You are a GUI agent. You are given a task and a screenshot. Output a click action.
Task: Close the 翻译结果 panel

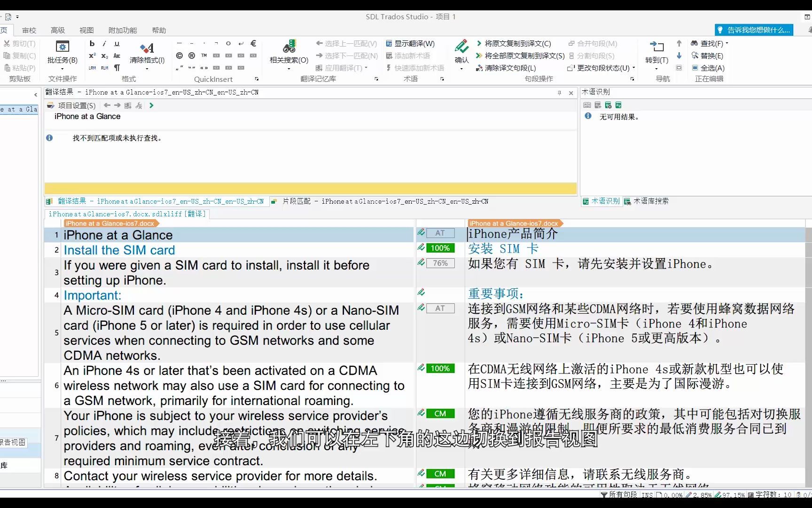571,93
